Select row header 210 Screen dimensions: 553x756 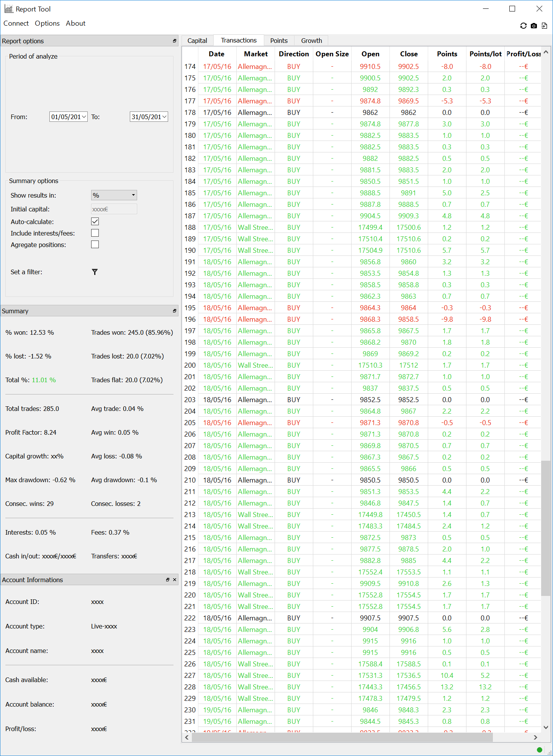coord(190,480)
